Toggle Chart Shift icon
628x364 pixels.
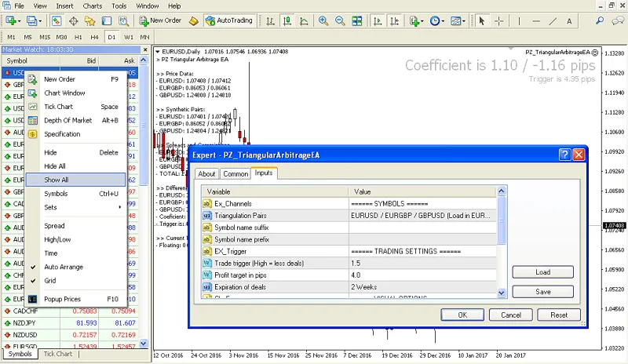tap(395, 21)
